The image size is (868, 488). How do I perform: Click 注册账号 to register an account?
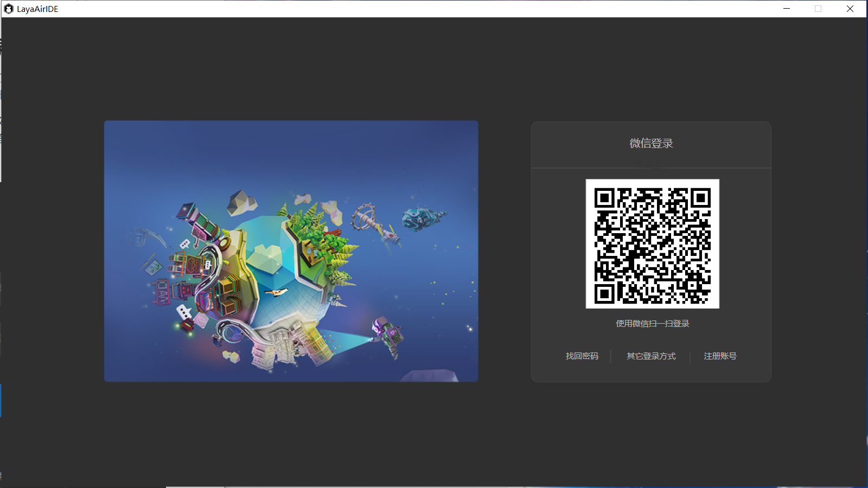[x=720, y=356]
